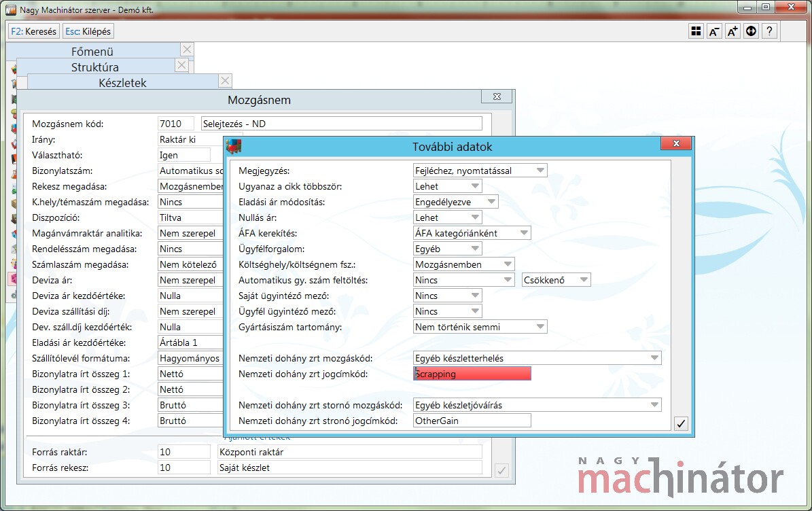Click the Diszpozíció Tiltva field
This screenshot has height=511, width=812.
(x=190, y=217)
